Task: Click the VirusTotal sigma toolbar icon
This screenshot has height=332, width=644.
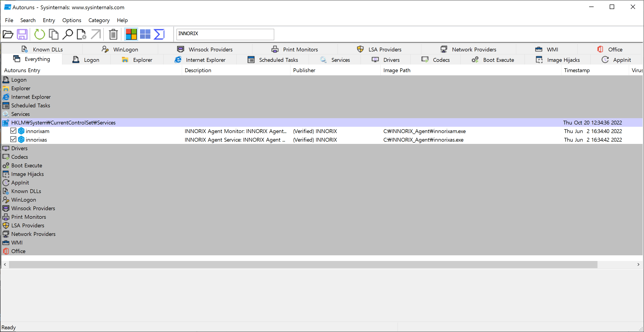Action: tap(159, 34)
